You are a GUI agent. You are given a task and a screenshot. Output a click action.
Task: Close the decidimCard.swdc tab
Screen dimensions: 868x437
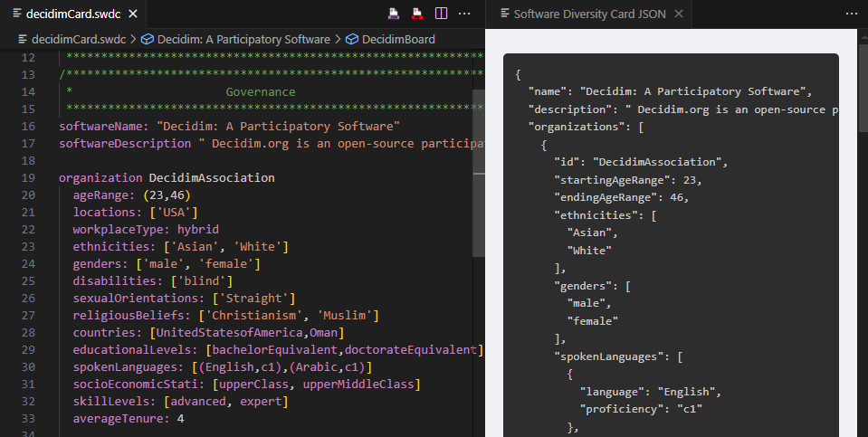tap(132, 14)
